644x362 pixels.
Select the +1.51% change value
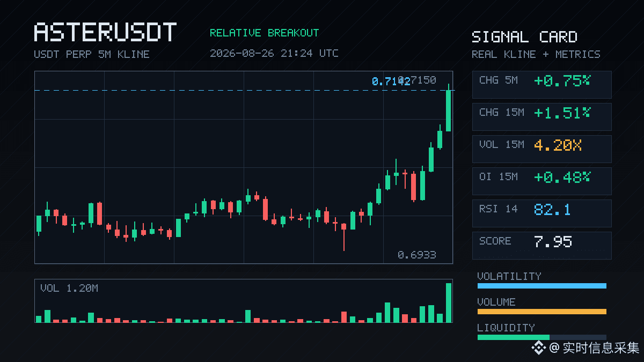pos(562,113)
